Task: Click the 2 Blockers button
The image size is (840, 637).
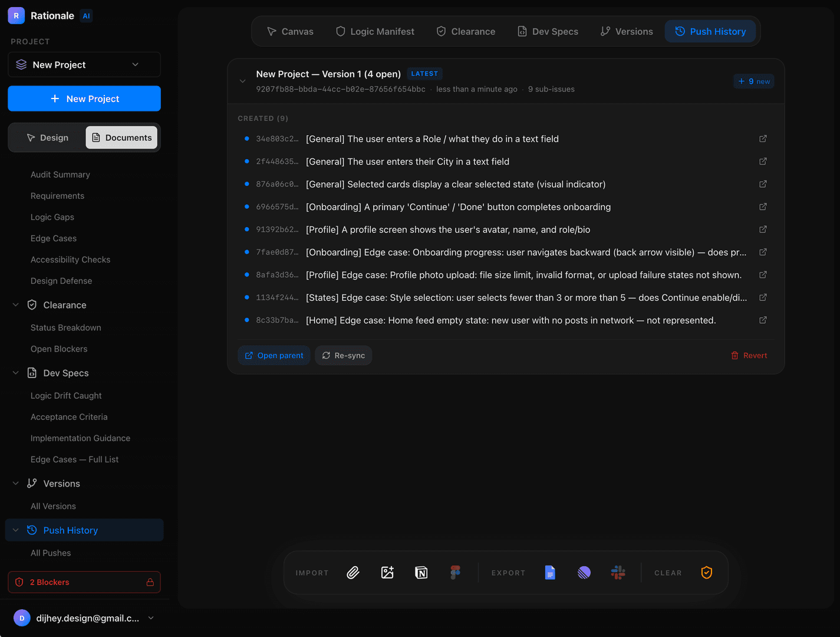Action: (x=84, y=582)
